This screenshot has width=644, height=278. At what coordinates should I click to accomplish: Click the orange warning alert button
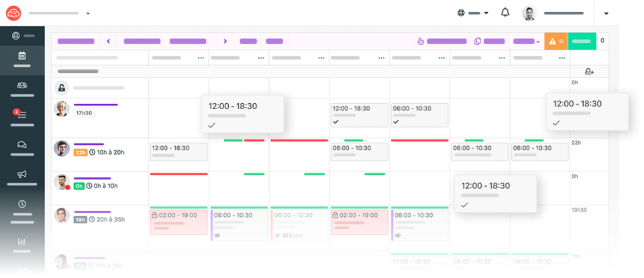(x=556, y=41)
